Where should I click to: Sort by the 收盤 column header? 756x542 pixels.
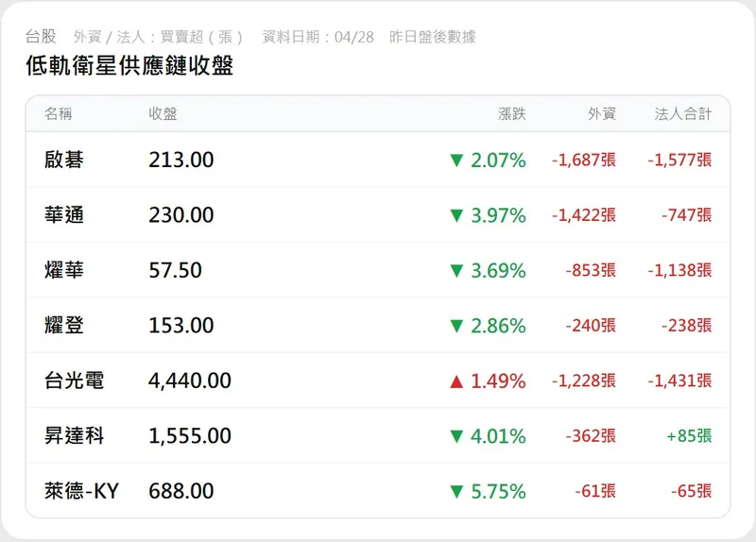[163, 114]
